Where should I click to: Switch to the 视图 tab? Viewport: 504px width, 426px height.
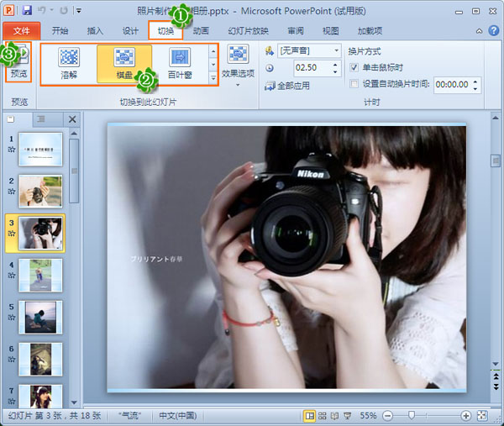pyautogui.click(x=330, y=31)
